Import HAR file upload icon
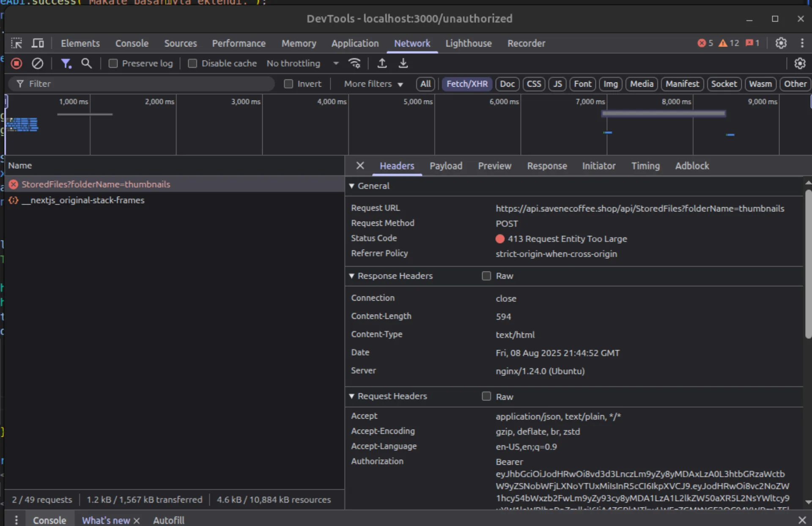The height and width of the screenshot is (526, 812). [x=382, y=63]
